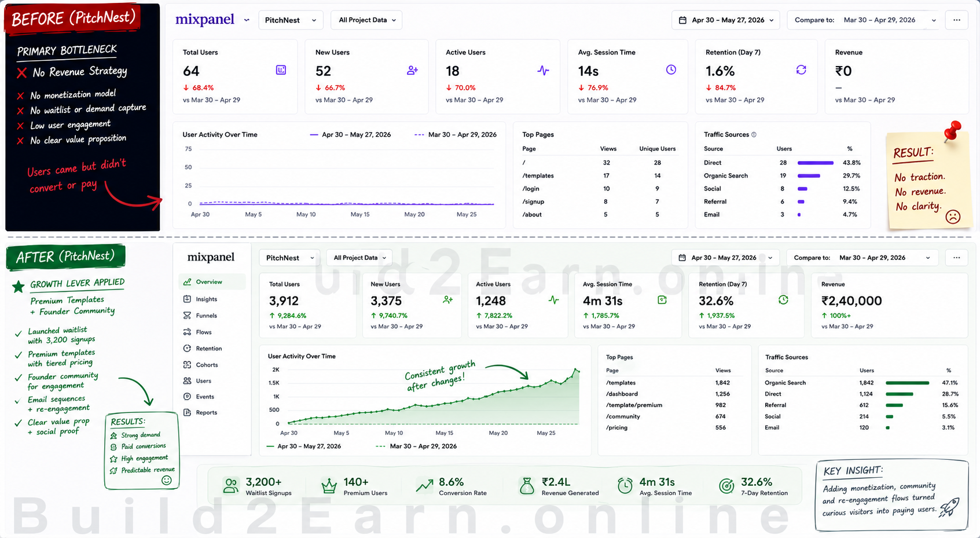Switch to the Overview tab in sidebar
The height and width of the screenshot is (538, 980).
coord(212,282)
